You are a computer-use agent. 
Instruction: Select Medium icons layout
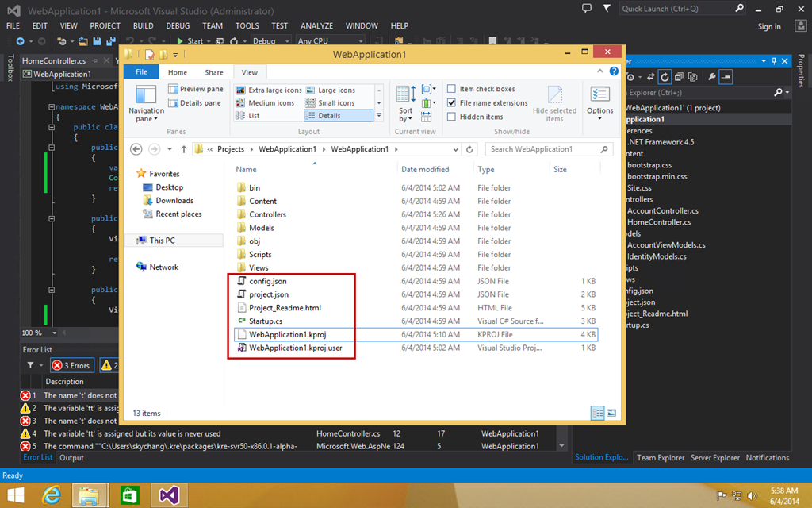(x=265, y=102)
